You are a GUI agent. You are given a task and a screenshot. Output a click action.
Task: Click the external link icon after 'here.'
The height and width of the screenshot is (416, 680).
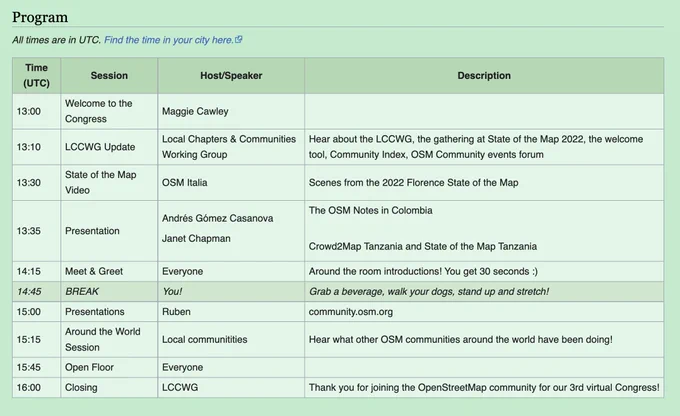(x=239, y=39)
